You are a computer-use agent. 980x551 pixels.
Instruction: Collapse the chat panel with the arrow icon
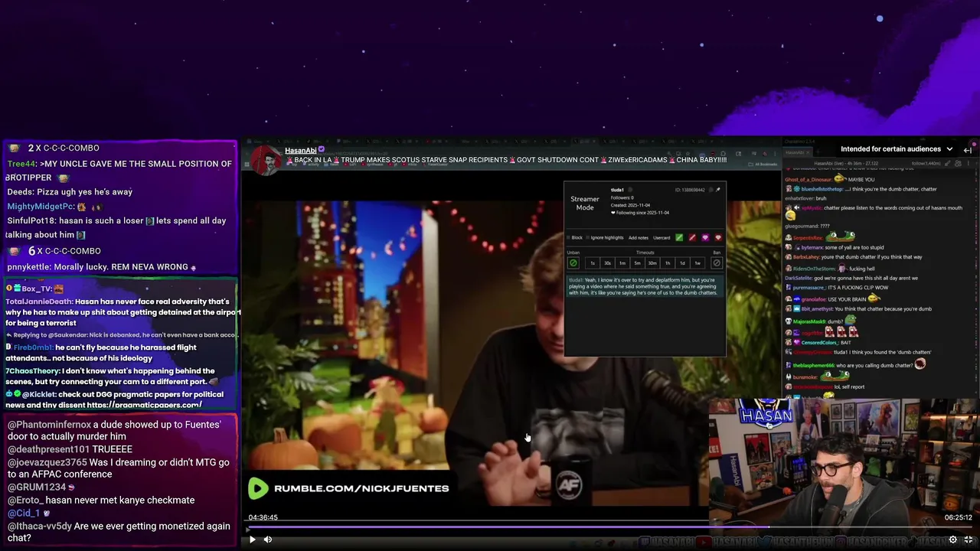(968, 151)
